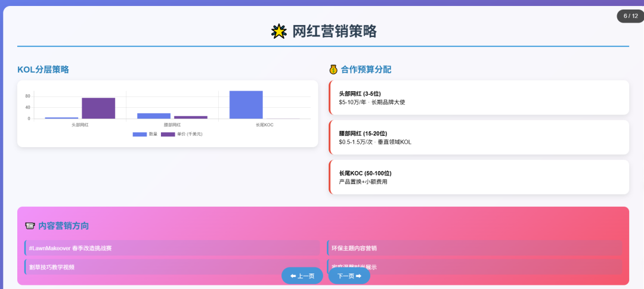Click the 腰部网红 blue 数量 bar

tap(154, 116)
